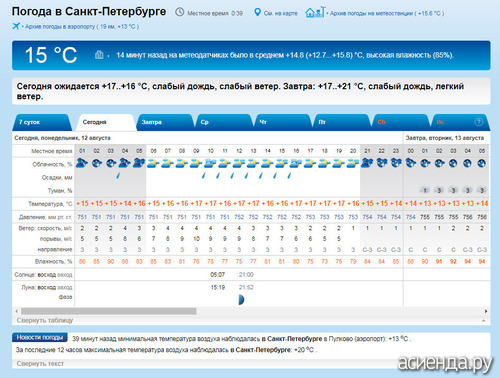Click the cloud icon for hour 23
The width and height of the screenshot is (500, 378).
396,163
